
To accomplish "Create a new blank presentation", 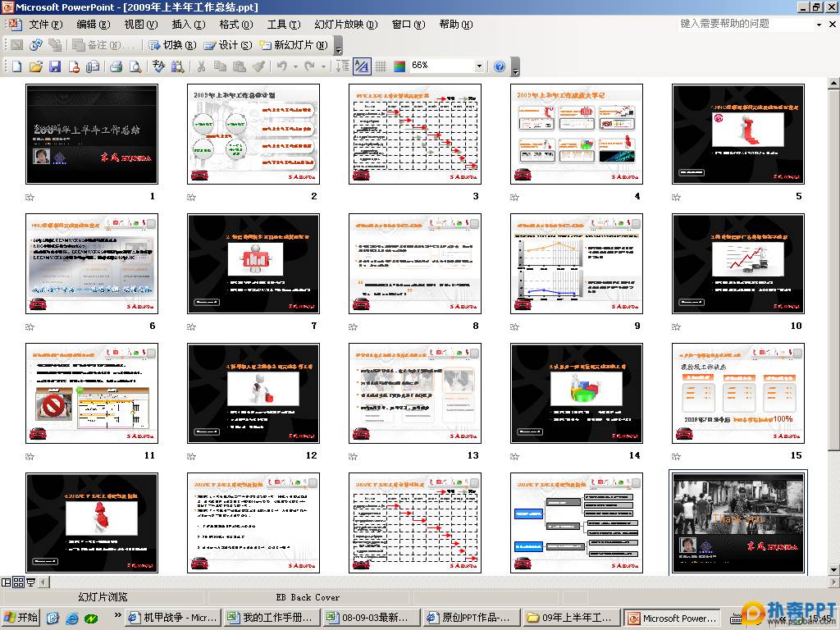I will click(x=17, y=66).
